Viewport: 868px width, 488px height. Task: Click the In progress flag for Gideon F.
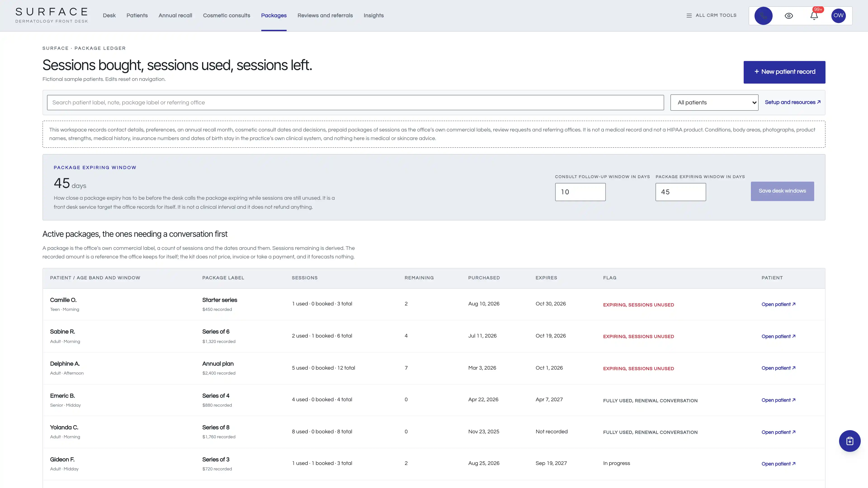616,463
